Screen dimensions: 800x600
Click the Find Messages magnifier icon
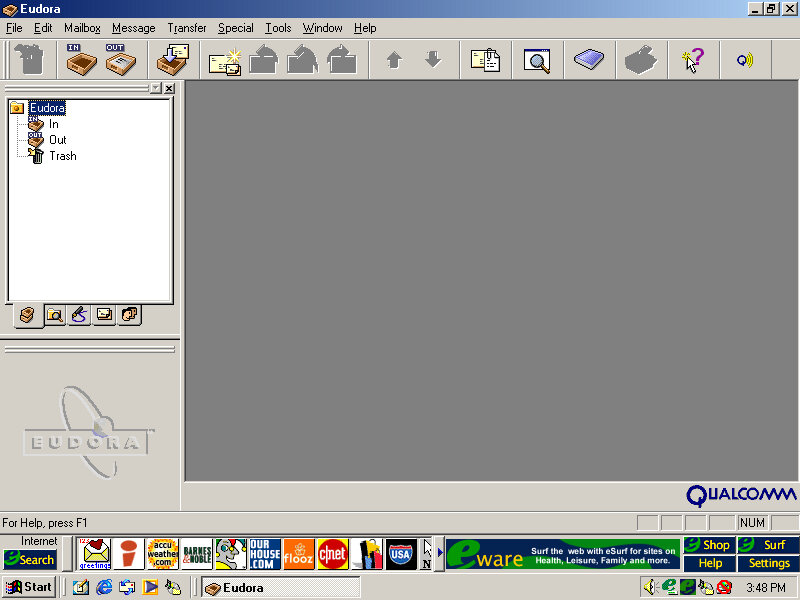[537, 61]
